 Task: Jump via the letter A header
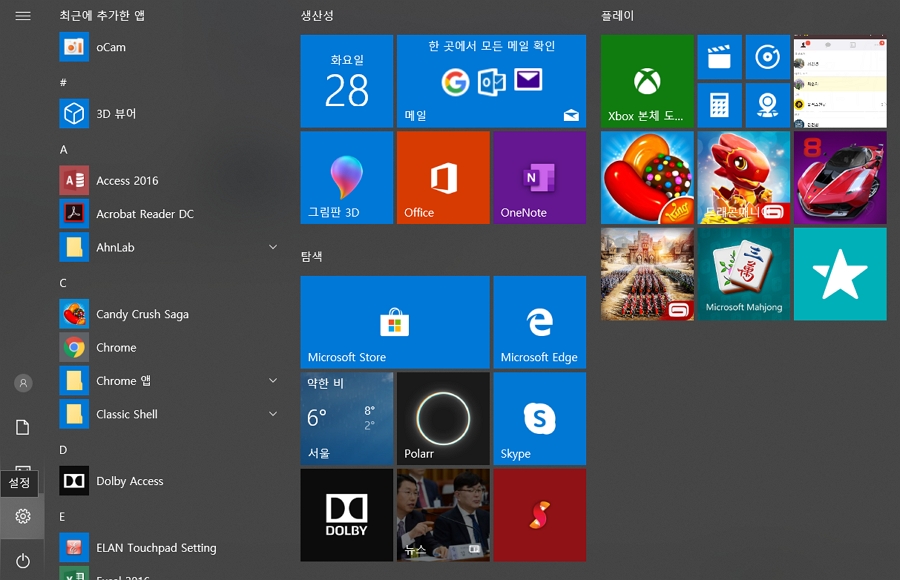(64, 149)
